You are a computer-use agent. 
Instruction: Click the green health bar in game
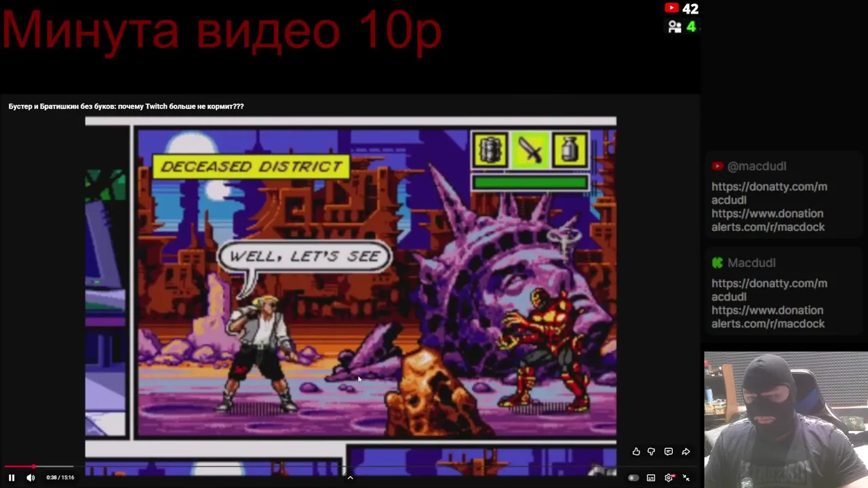pos(530,182)
